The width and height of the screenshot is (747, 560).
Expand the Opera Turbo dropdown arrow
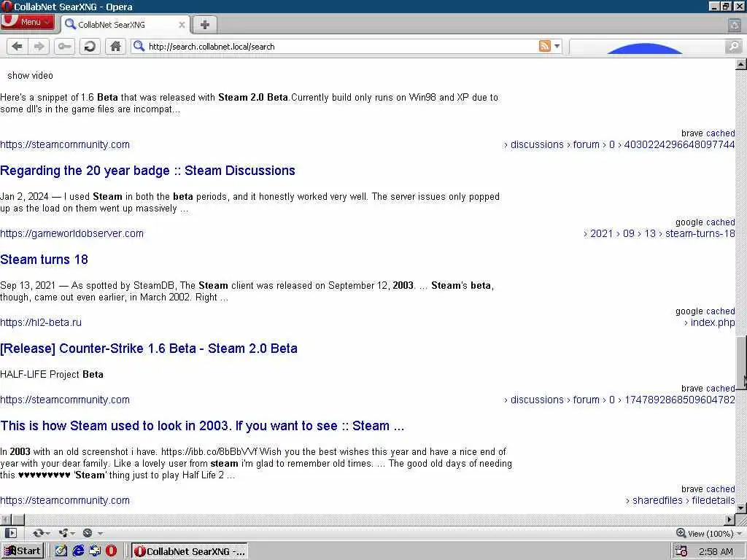tap(99, 534)
